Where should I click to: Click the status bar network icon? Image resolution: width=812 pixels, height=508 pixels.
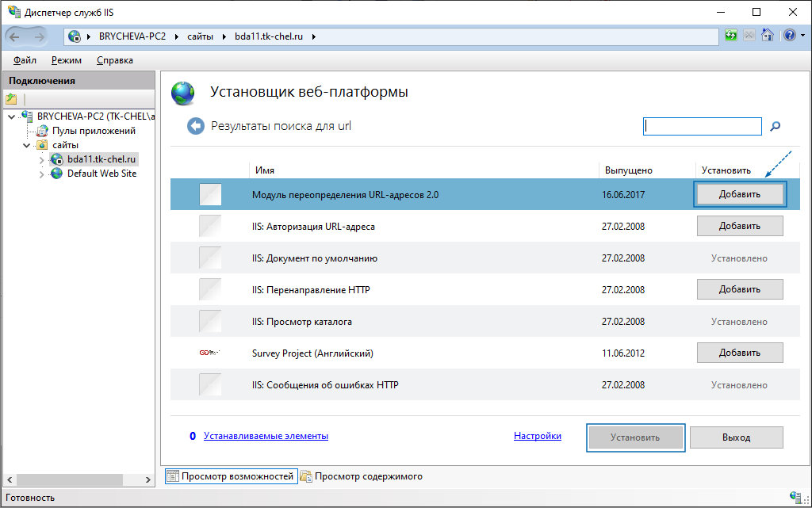[x=796, y=497]
